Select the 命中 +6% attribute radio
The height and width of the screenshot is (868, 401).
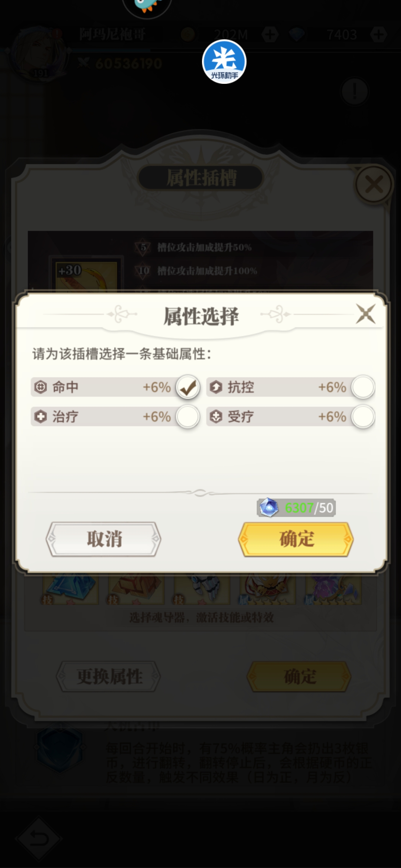click(188, 387)
